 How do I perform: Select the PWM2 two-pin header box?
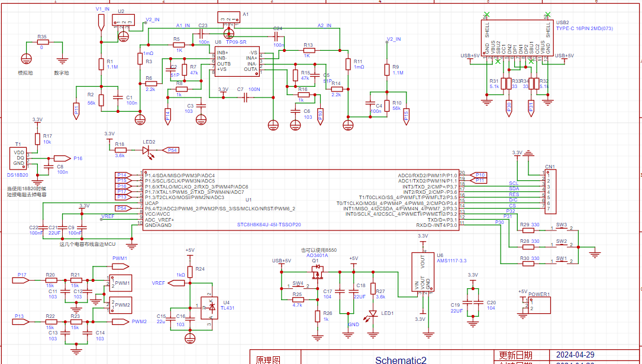point(121,305)
